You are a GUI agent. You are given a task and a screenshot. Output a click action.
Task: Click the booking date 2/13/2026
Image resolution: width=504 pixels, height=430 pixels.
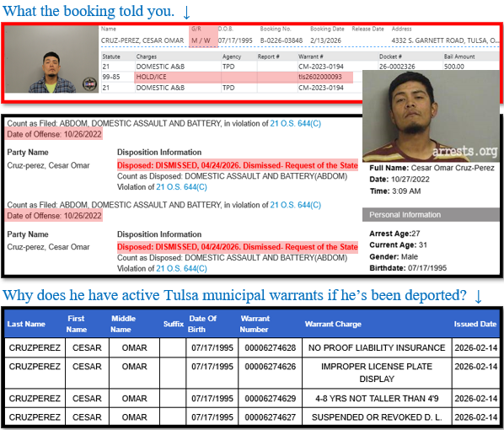[x=325, y=40]
